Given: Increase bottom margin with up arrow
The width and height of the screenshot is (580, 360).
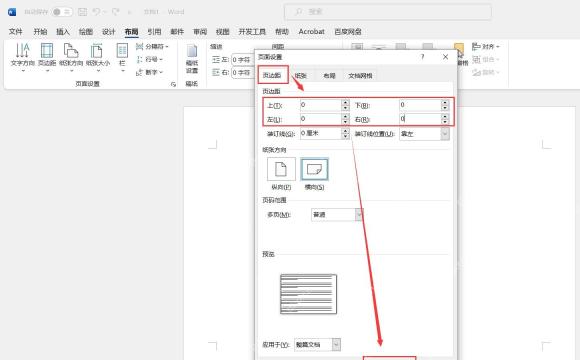Looking at the screenshot, I should coord(445,102).
